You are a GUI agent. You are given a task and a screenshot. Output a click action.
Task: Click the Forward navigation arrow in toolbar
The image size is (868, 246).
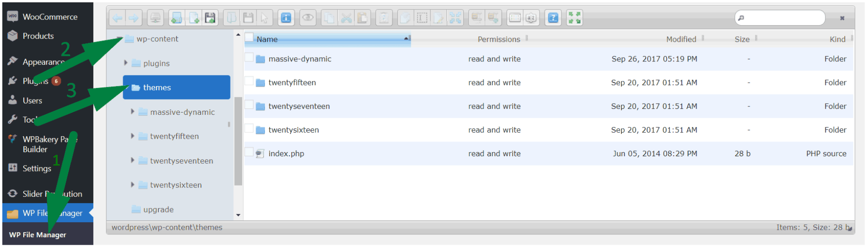pos(134,18)
